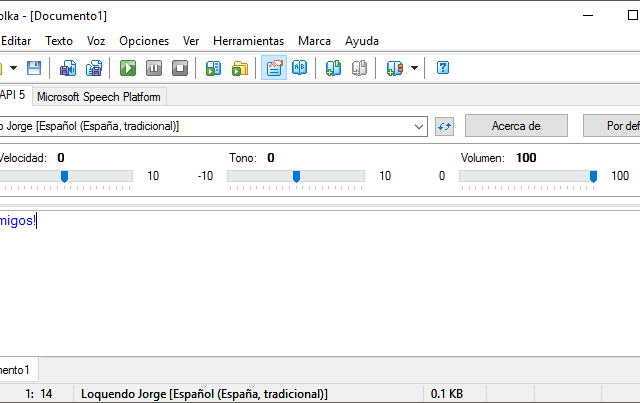Pause speech with the pause button
This screenshot has height=403, width=640.
(x=154, y=68)
